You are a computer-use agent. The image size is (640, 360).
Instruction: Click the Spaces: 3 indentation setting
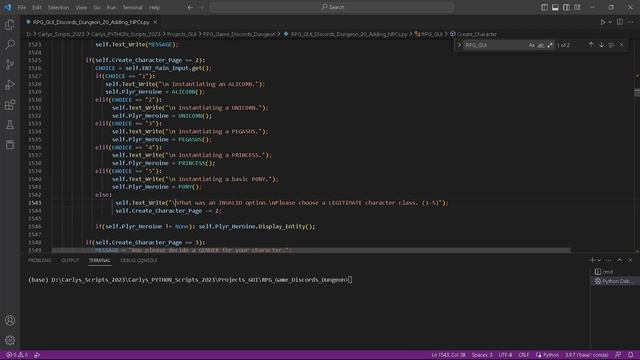[x=482, y=355]
